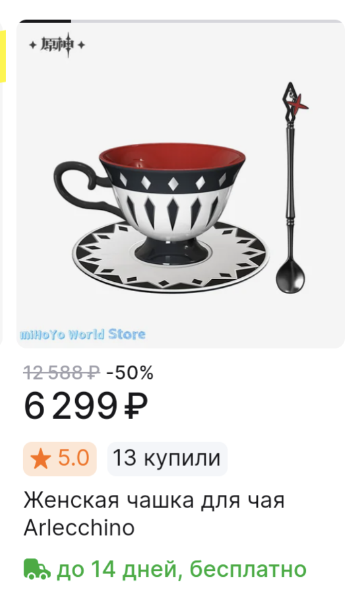
Task: Click delivery text "до 14 дней, бесплатно"
Action: click(x=181, y=569)
